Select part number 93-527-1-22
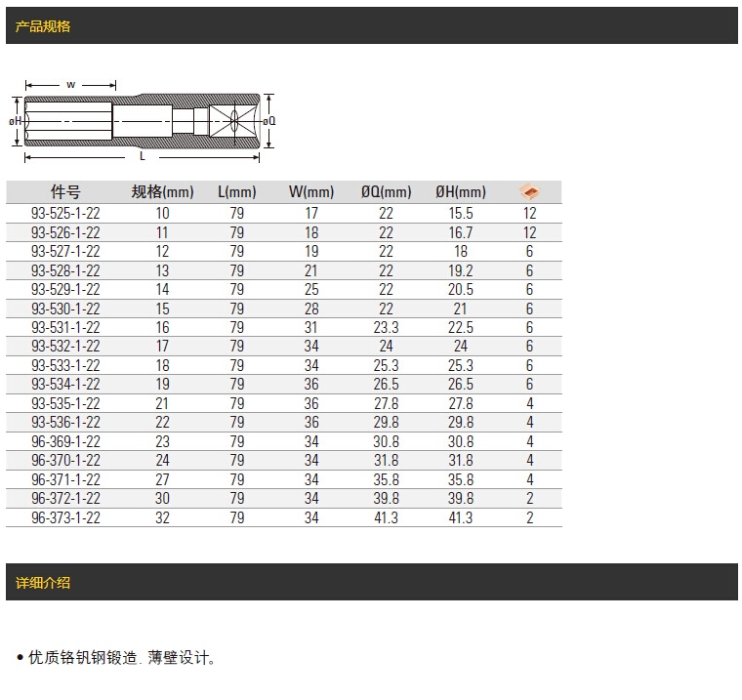This screenshot has width=742, height=700. (65, 251)
